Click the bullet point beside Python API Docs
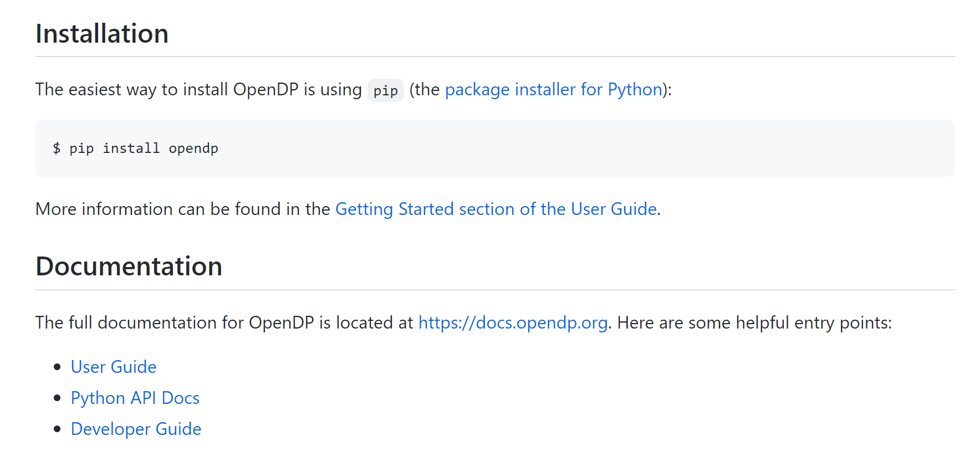 click(57, 398)
